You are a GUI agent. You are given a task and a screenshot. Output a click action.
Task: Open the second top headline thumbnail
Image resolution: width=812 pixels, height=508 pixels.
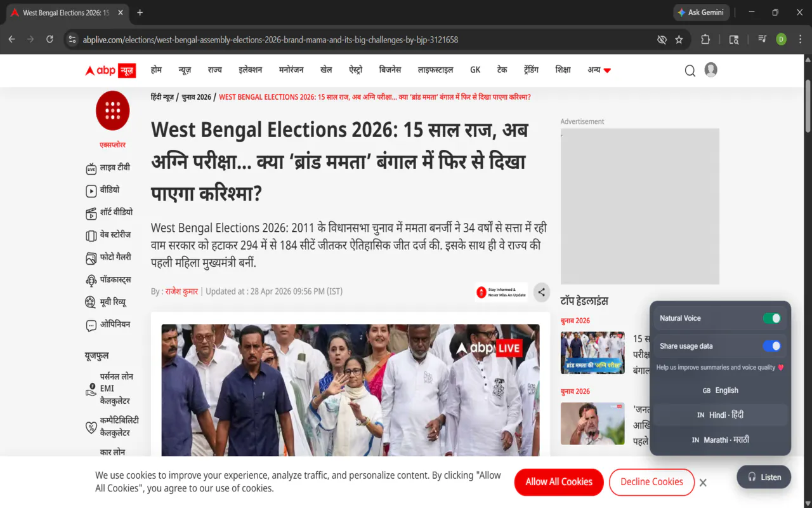pyautogui.click(x=593, y=424)
